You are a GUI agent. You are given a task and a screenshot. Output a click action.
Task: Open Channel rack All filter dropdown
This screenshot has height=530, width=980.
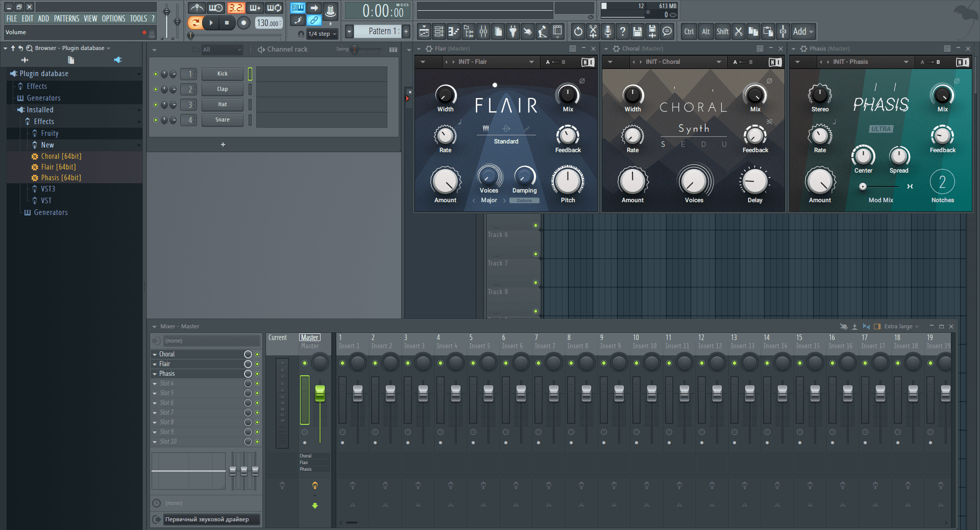point(222,50)
